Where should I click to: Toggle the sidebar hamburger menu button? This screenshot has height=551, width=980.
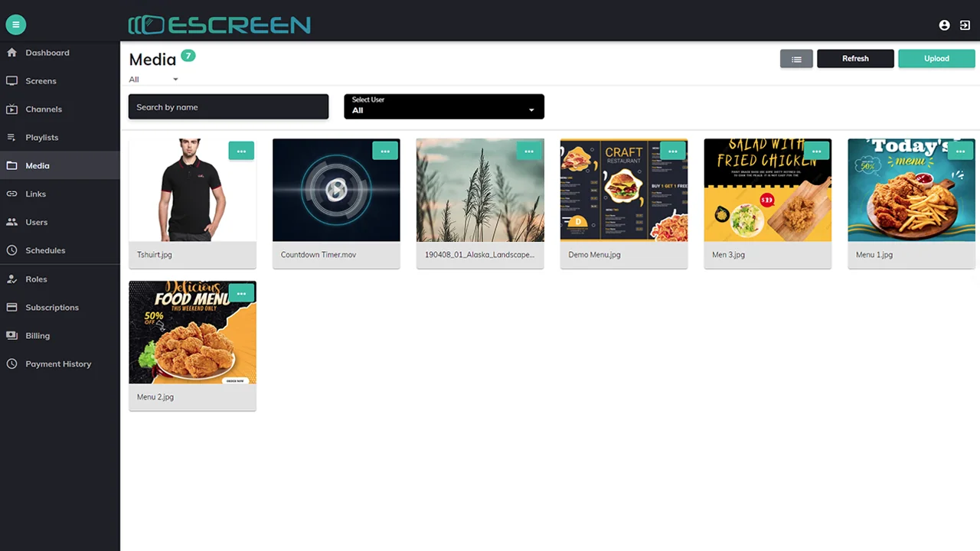pos(16,24)
